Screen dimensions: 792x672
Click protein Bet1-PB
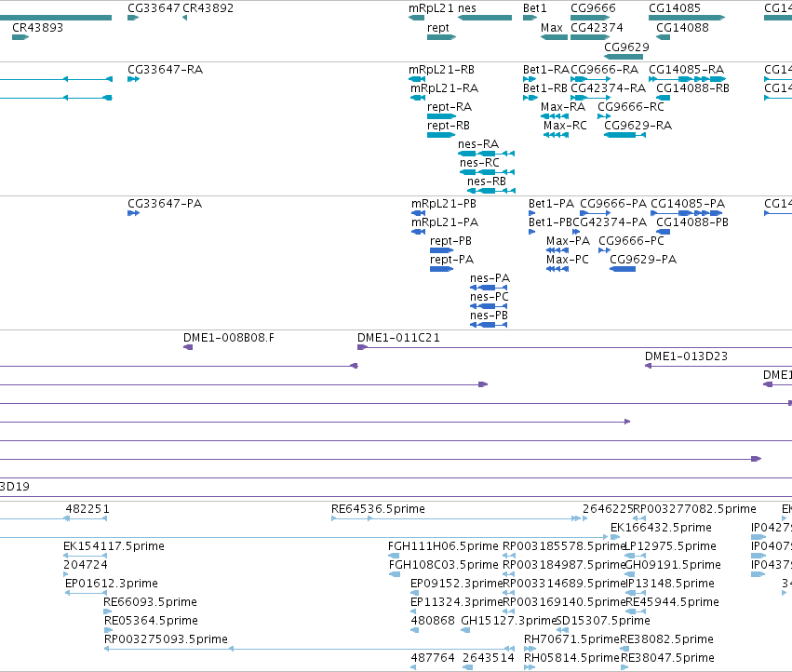531,232
